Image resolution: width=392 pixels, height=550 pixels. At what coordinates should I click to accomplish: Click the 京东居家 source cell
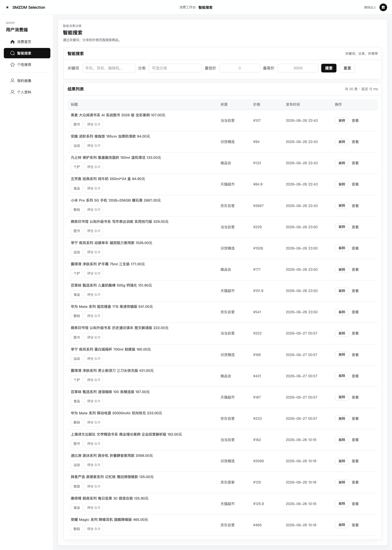coord(228,482)
